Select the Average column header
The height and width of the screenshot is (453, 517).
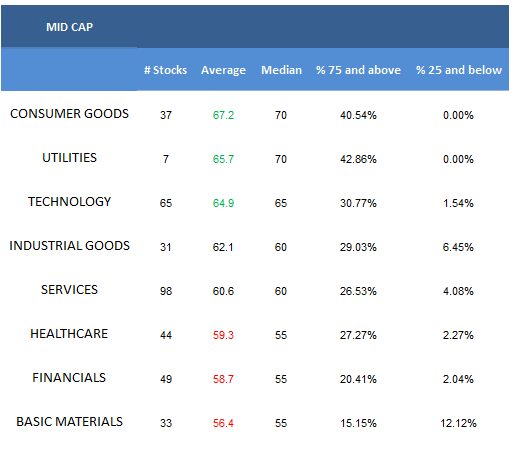(x=223, y=70)
